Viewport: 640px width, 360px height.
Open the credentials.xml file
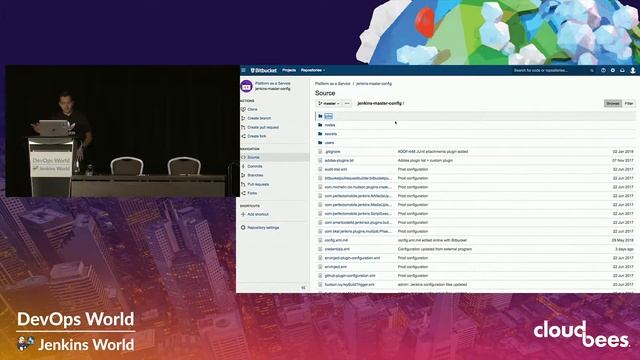click(x=337, y=249)
